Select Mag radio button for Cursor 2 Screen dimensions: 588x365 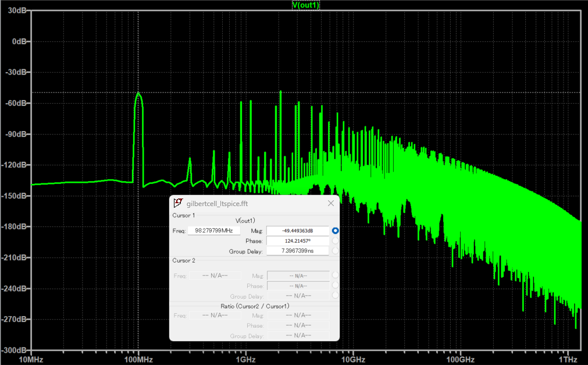point(334,275)
